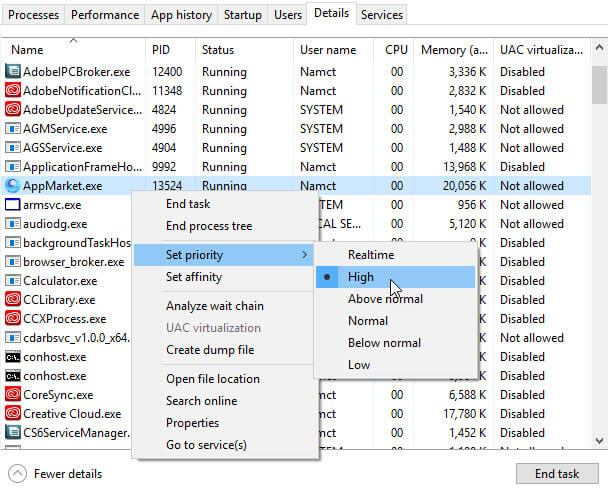608x498 pixels.
Task: Click the Creative Cloud.exe icon
Action: click(x=13, y=413)
